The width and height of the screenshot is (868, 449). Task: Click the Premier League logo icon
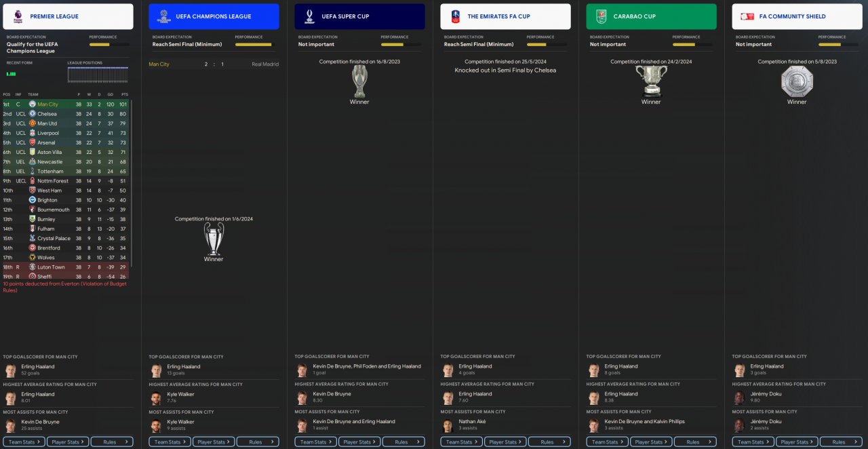pyautogui.click(x=18, y=16)
